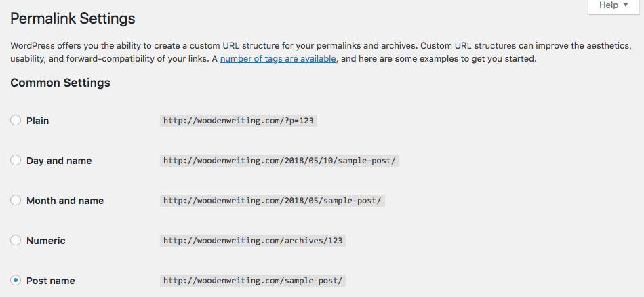This screenshot has width=644, height=297.
Task: Open the 'number of tags are available' link
Action: [278, 59]
